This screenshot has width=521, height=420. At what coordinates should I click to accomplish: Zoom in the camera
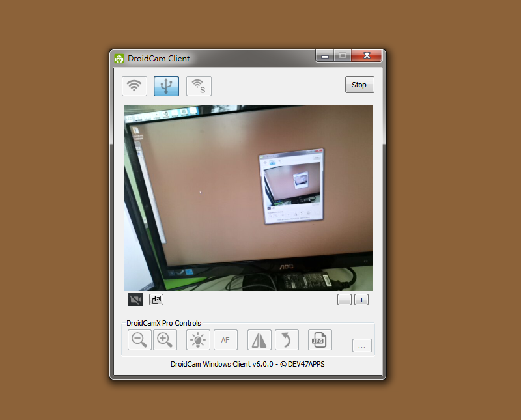[x=165, y=340]
